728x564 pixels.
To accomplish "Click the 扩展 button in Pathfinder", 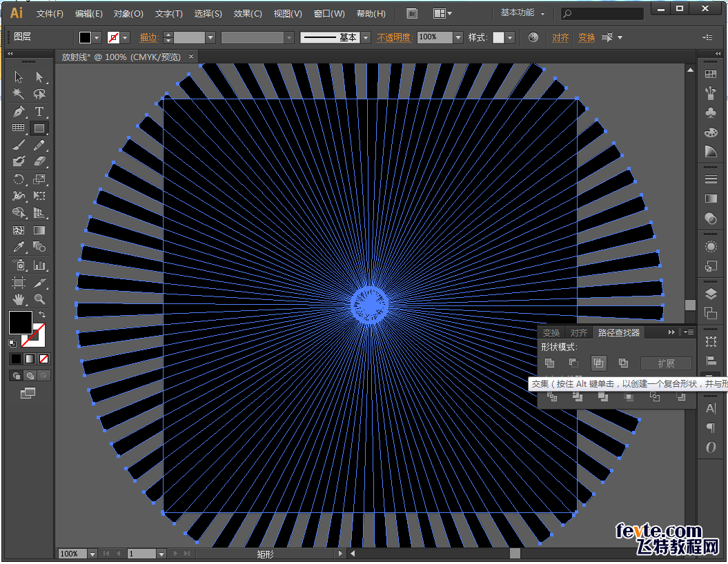I will point(665,363).
